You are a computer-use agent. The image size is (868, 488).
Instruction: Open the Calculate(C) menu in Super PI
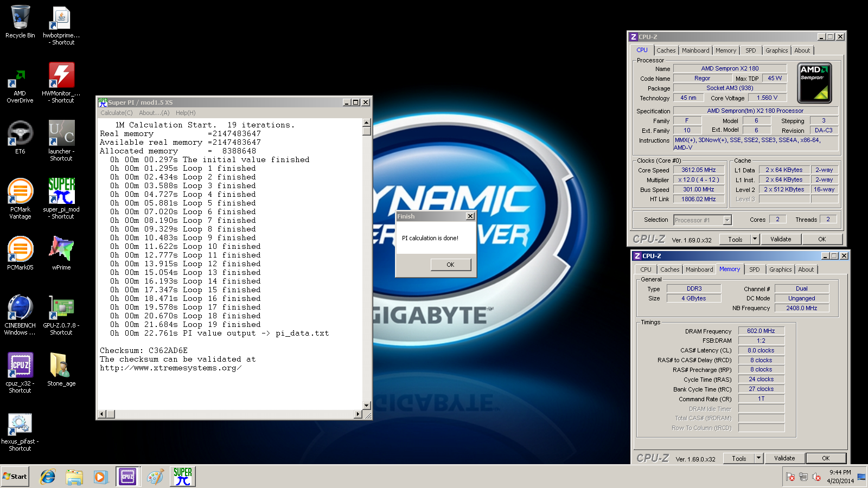(x=116, y=113)
